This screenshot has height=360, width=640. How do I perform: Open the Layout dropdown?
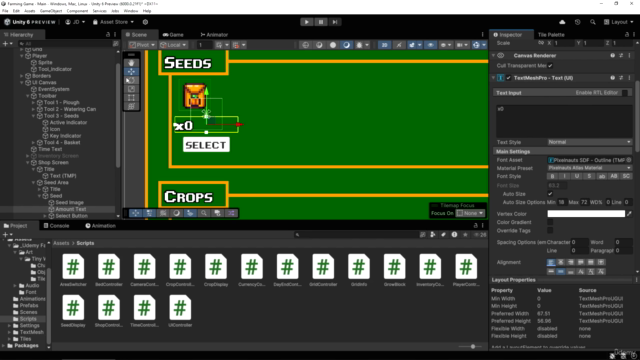(619, 22)
